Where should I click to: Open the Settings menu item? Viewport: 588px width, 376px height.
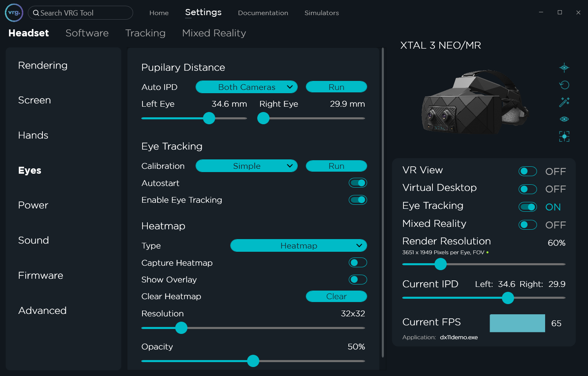(203, 12)
